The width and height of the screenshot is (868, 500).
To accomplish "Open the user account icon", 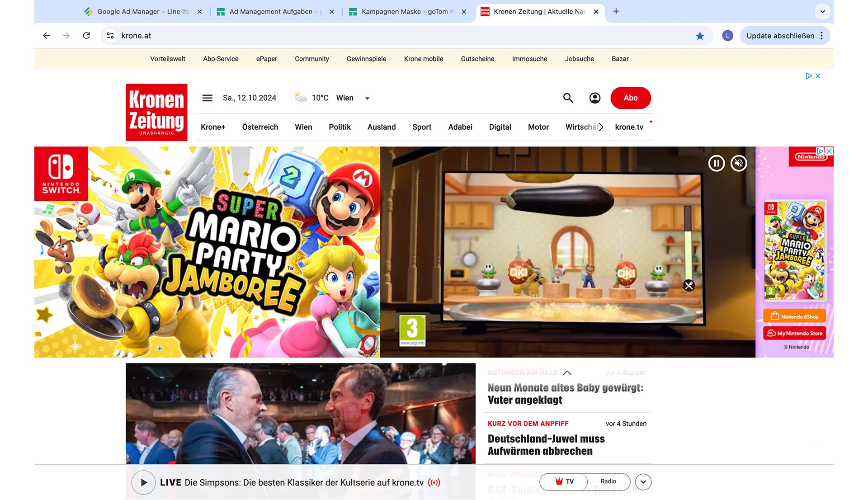I will pos(594,98).
